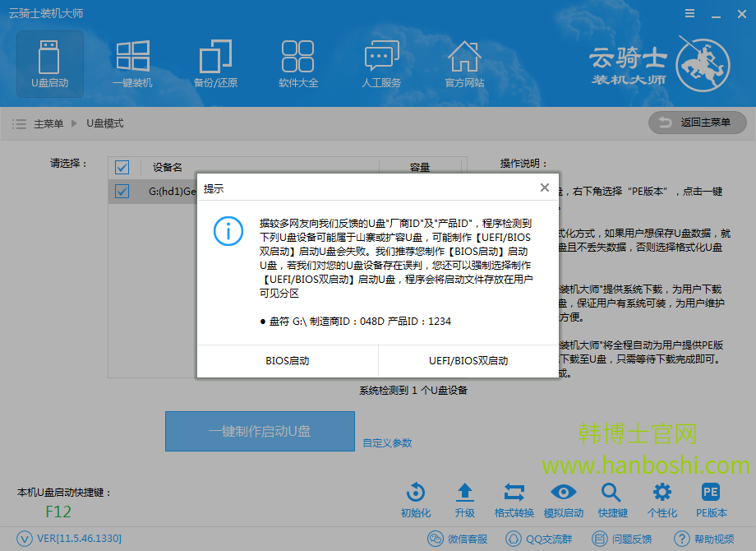Viewport: 756px width, 551px height.
Task: Visit the 官方网站 homepage
Action: (464, 64)
